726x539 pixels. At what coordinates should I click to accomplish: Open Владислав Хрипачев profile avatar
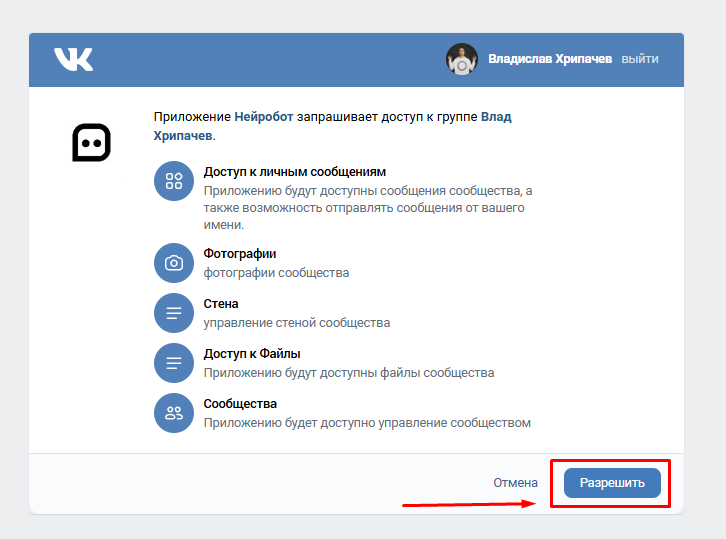462,59
